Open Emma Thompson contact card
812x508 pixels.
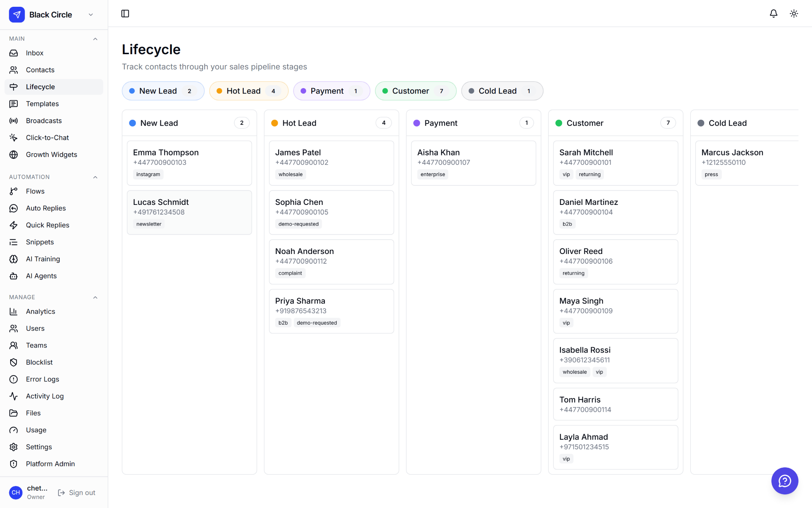click(189, 163)
